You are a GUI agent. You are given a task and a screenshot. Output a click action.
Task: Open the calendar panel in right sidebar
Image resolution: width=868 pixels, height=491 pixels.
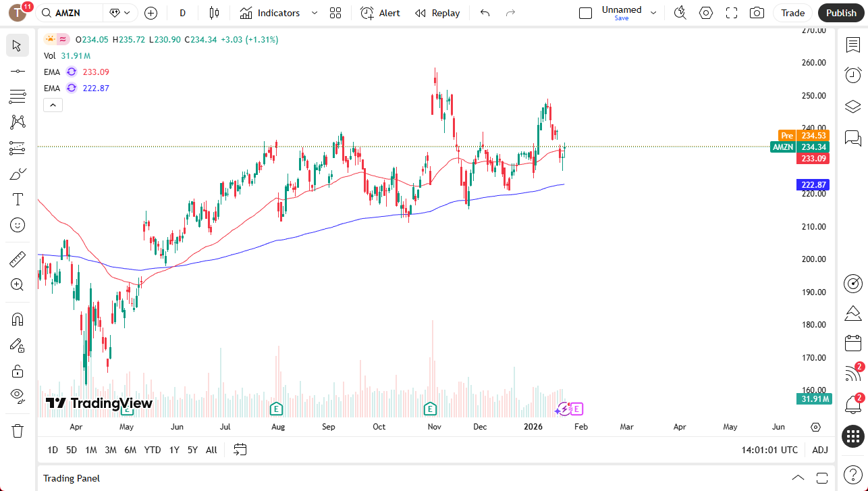(853, 343)
